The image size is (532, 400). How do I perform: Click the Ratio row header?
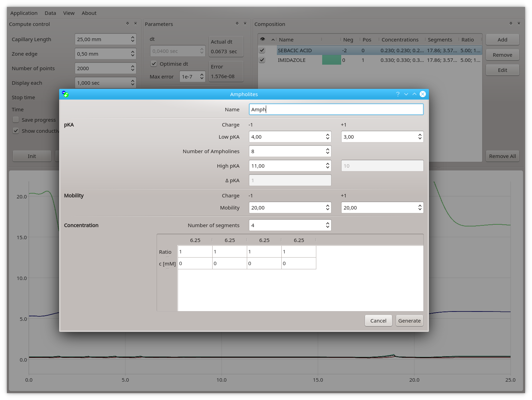pyautogui.click(x=167, y=252)
